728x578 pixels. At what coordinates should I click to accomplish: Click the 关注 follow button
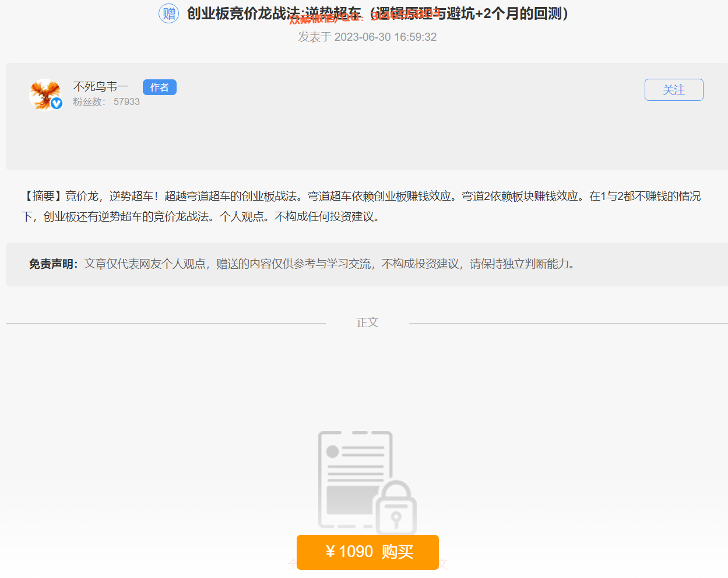click(674, 90)
